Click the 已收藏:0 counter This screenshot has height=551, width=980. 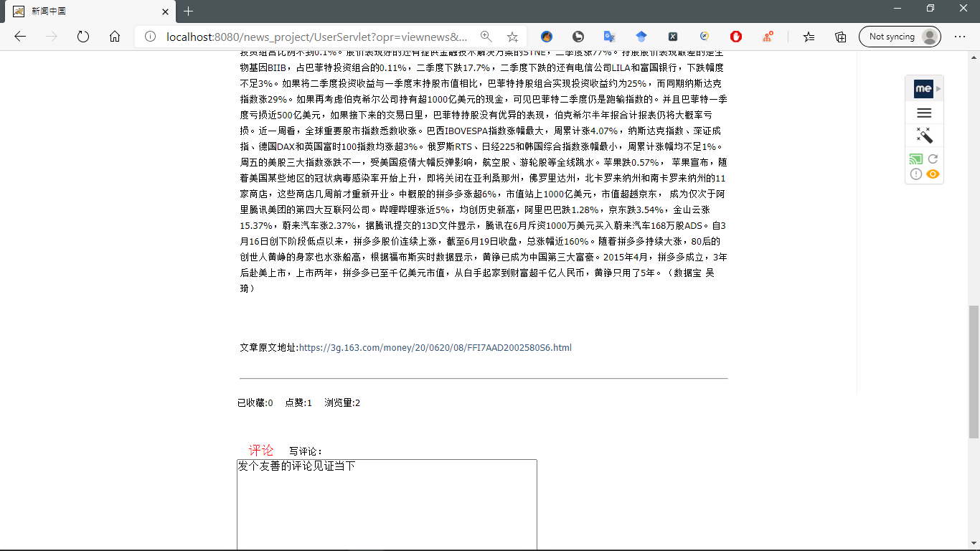255,403
